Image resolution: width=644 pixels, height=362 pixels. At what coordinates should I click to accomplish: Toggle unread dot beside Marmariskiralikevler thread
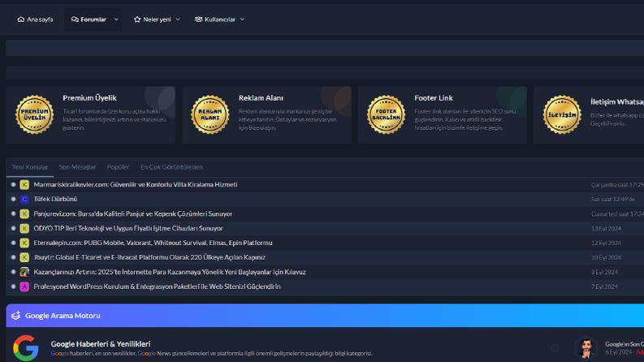click(13, 185)
